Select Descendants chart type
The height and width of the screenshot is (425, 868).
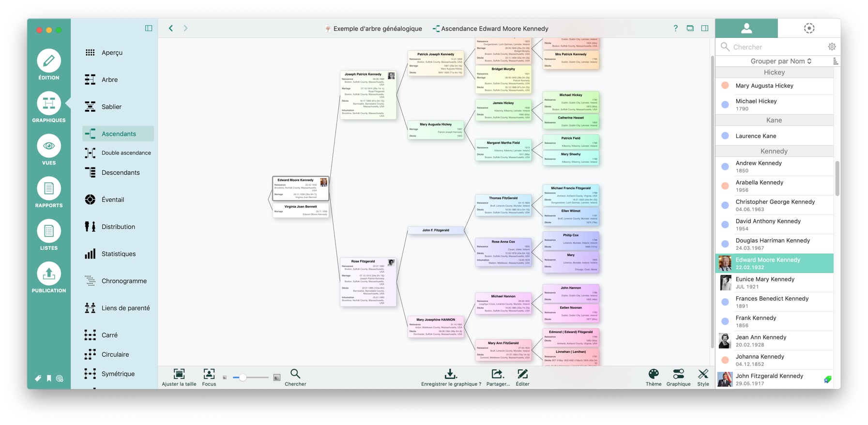point(118,172)
